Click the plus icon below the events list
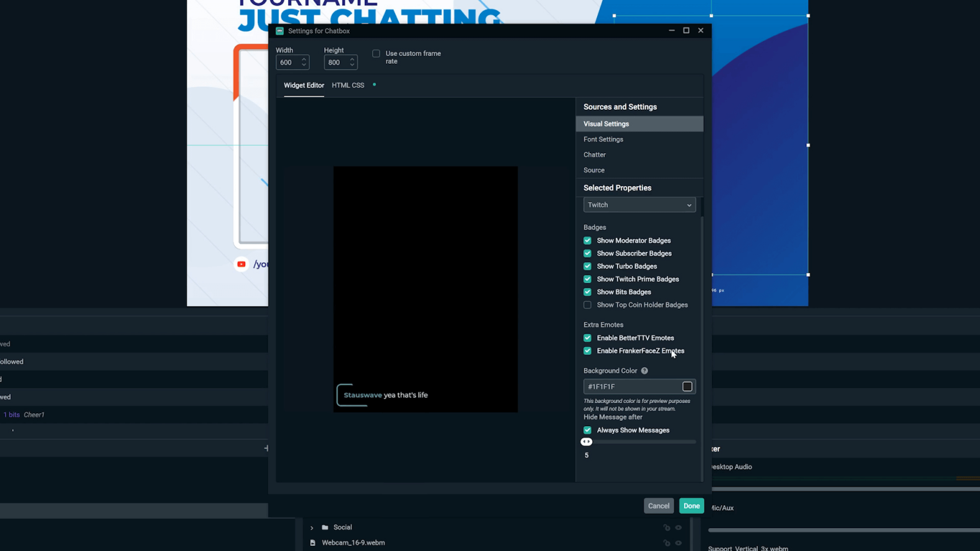This screenshot has height=551, width=980. click(x=266, y=448)
